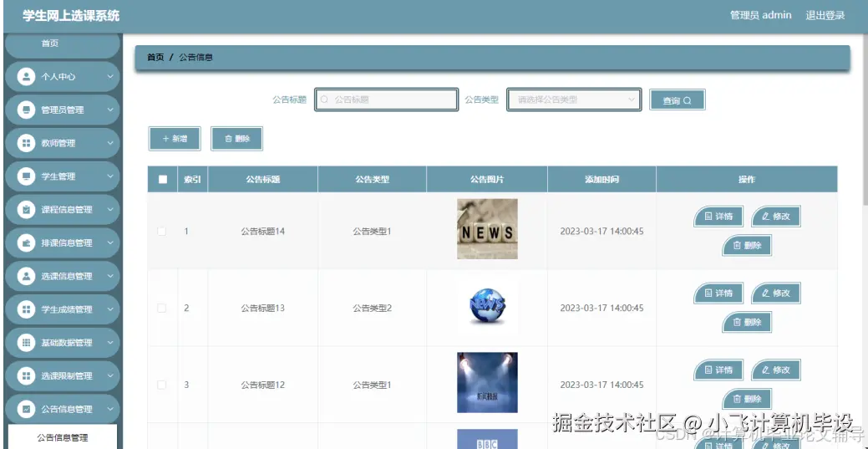Image resolution: width=868 pixels, height=449 pixels.
Task: Click 退出登录 to log out
Action: [x=825, y=16]
